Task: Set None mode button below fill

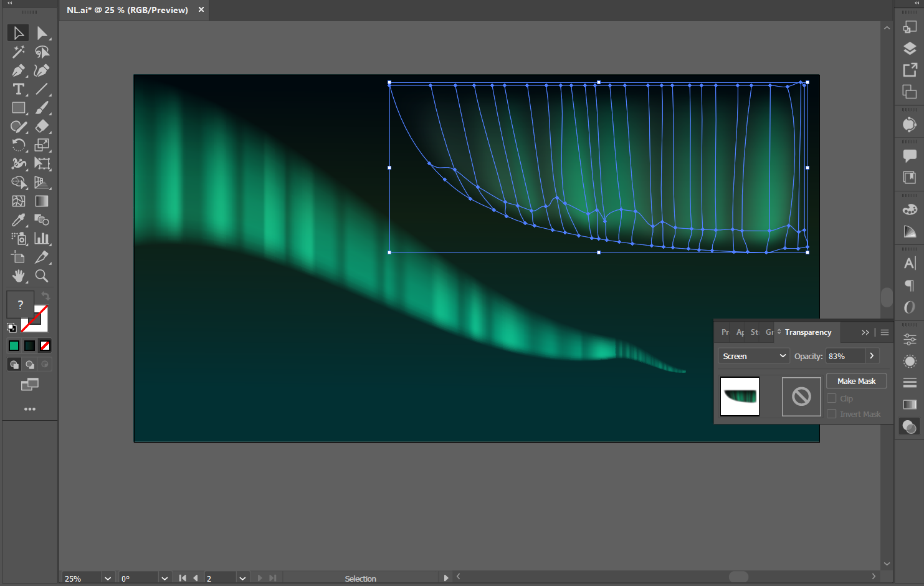Action: click(x=45, y=345)
